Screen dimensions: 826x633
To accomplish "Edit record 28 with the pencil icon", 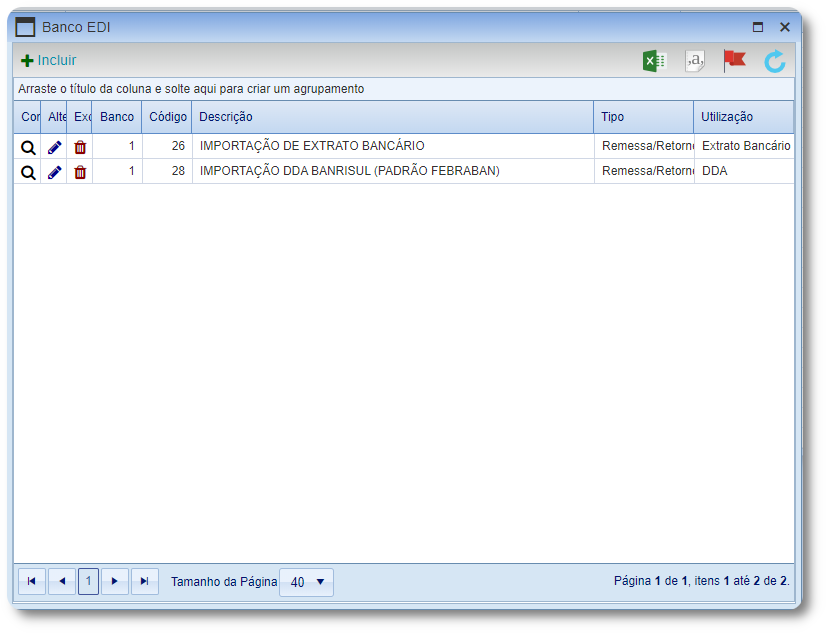I will point(55,172).
